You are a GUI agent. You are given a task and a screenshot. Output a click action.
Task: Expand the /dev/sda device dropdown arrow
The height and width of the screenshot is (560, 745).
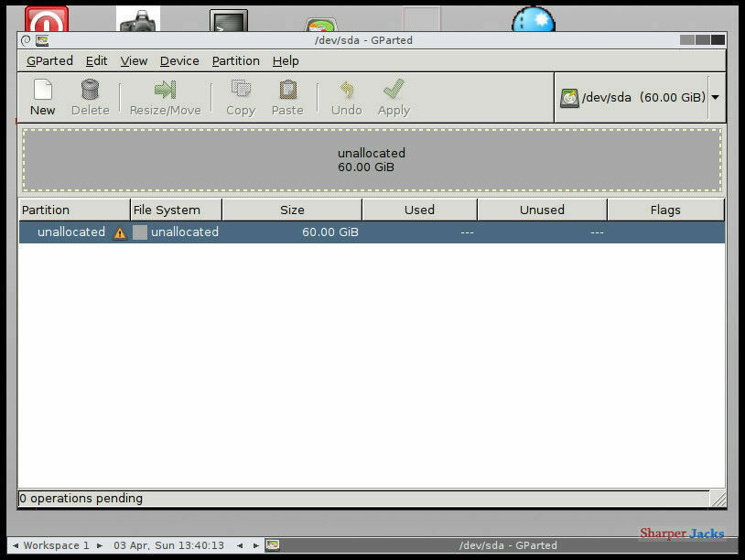(x=715, y=97)
